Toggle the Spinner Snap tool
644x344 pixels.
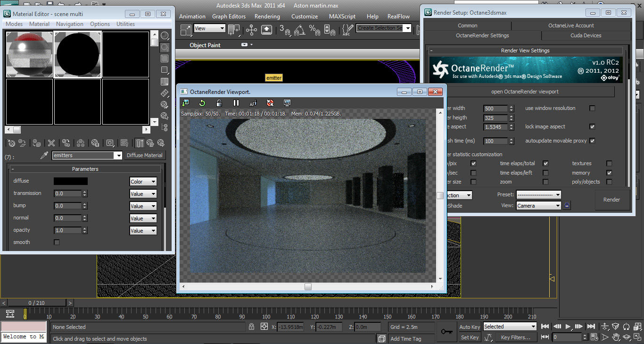pos(330,30)
